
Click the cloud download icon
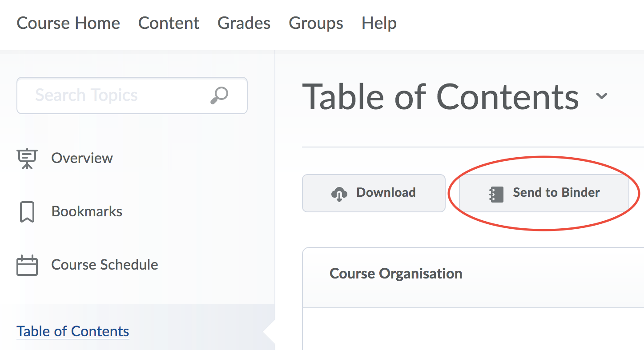339,194
